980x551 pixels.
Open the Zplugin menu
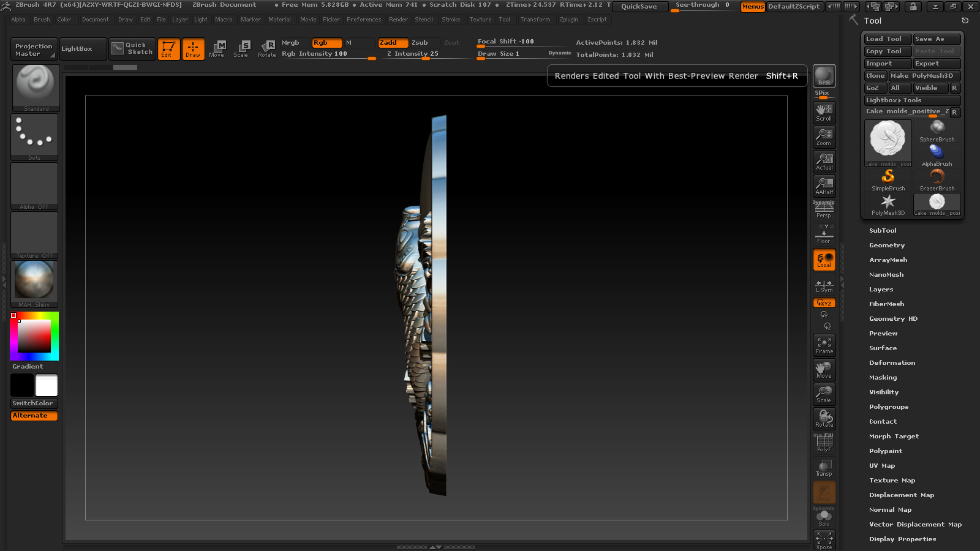point(568,20)
